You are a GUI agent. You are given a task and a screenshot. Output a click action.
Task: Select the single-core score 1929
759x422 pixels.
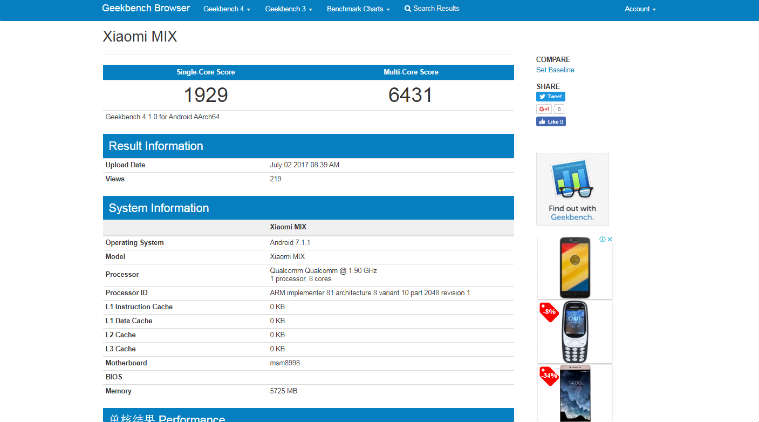[206, 95]
